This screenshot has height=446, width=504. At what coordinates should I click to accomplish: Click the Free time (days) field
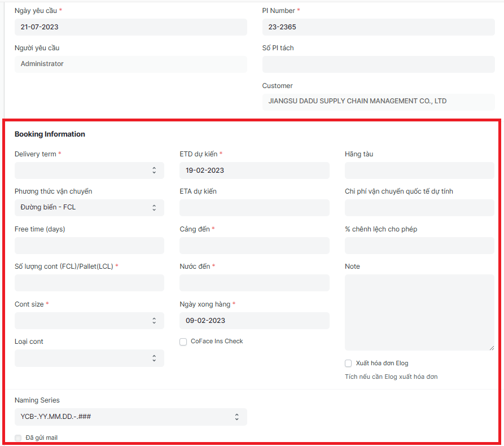coord(89,246)
